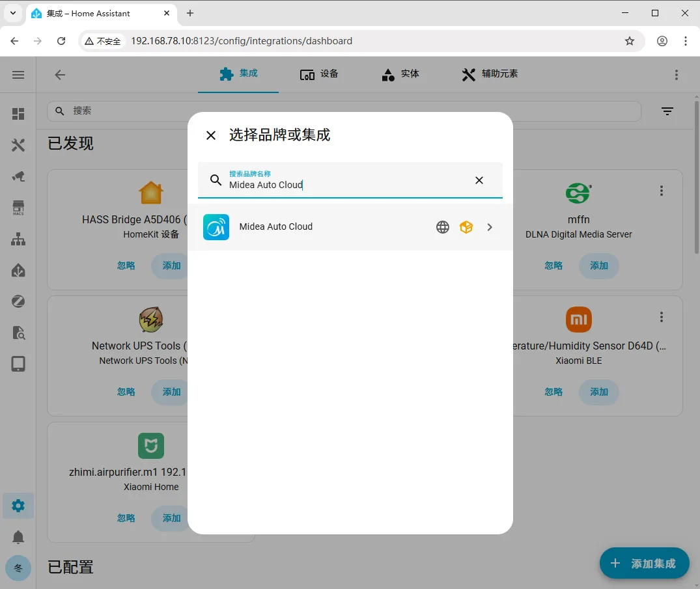Screen dimensions: 700x589
Task: Add the zhimi.airpurifier.m1 Xiaomi Home device
Action: 171,518
